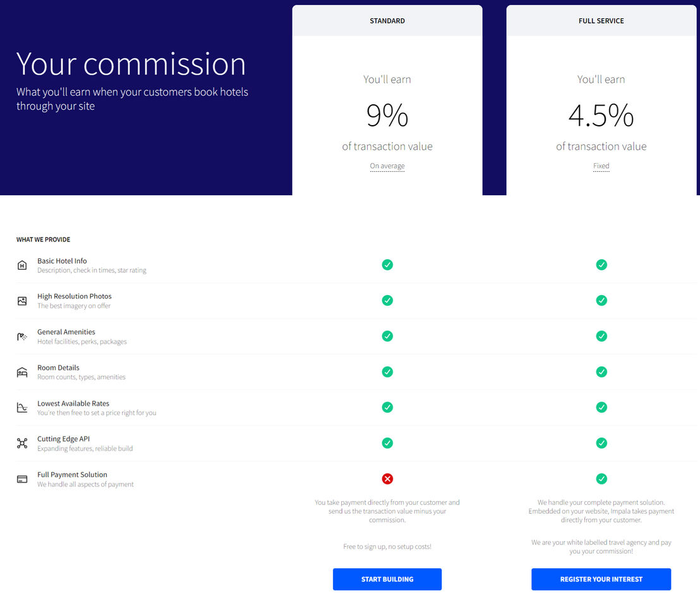Image resolution: width=700 pixels, height=601 pixels.
Task: Click the Lowest Available Rates chart icon
Action: click(22, 408)
